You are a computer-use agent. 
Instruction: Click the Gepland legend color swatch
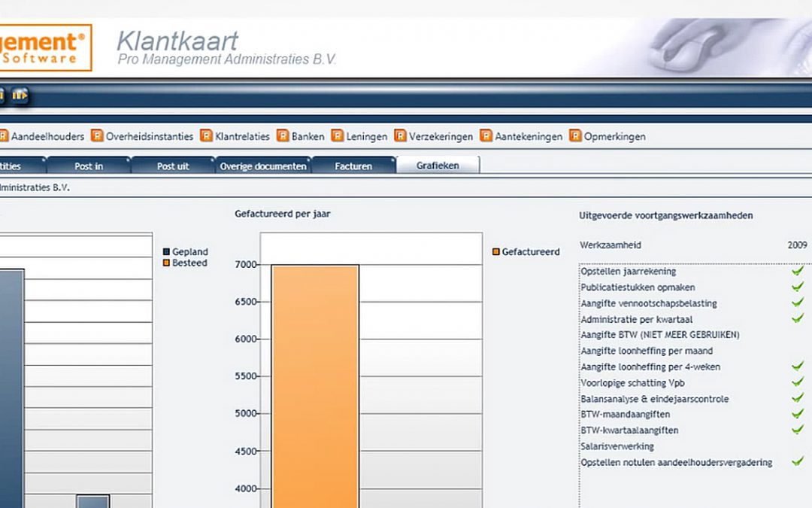point(166,252)
